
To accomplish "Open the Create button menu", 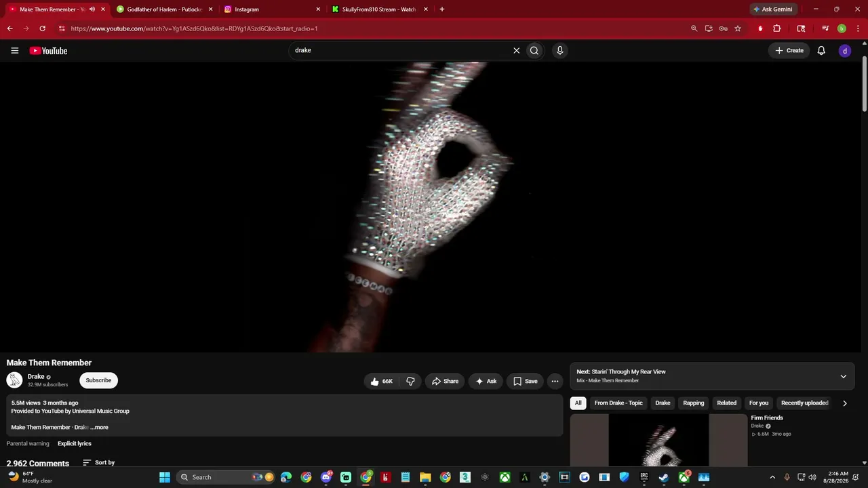I will coord(789,50).
